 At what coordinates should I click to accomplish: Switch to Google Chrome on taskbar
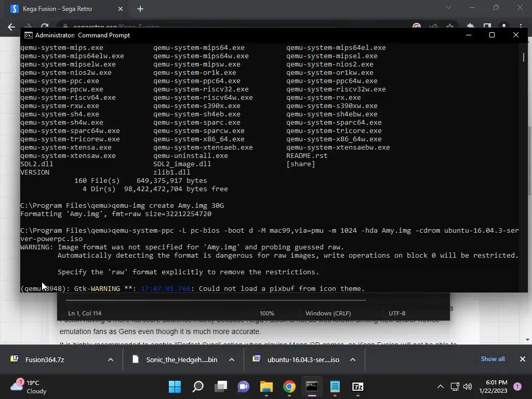[x=289, y=387]
